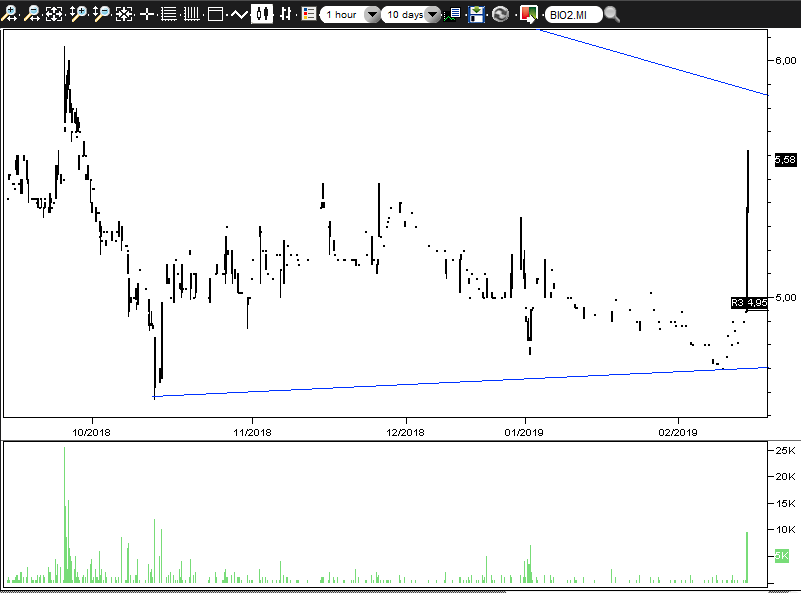Click the vertical zoom in magnifier icon

coord(78,14)
